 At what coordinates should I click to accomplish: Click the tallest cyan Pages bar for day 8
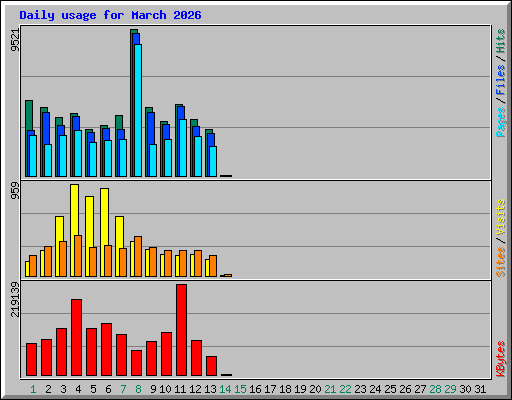pos(138,110)
